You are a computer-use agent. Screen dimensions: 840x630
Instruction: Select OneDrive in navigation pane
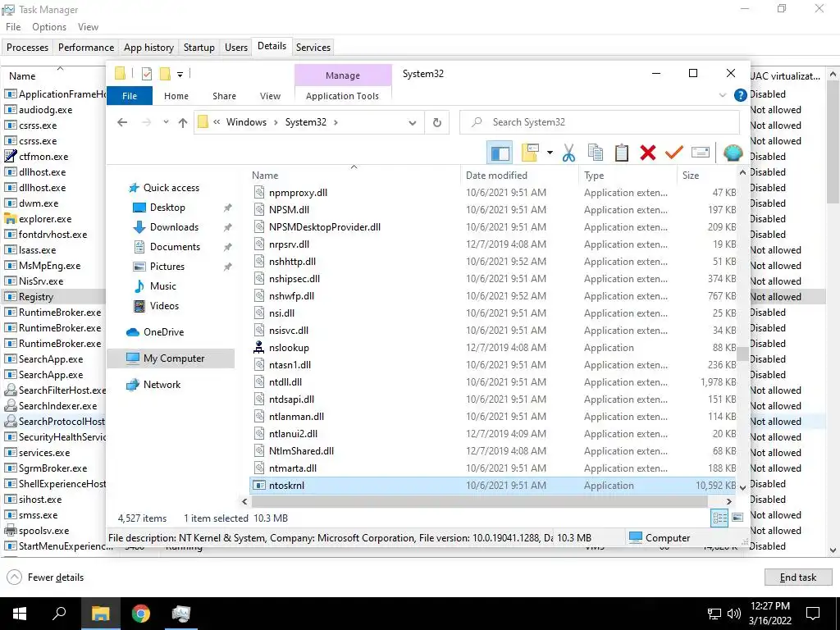point(155,332)
